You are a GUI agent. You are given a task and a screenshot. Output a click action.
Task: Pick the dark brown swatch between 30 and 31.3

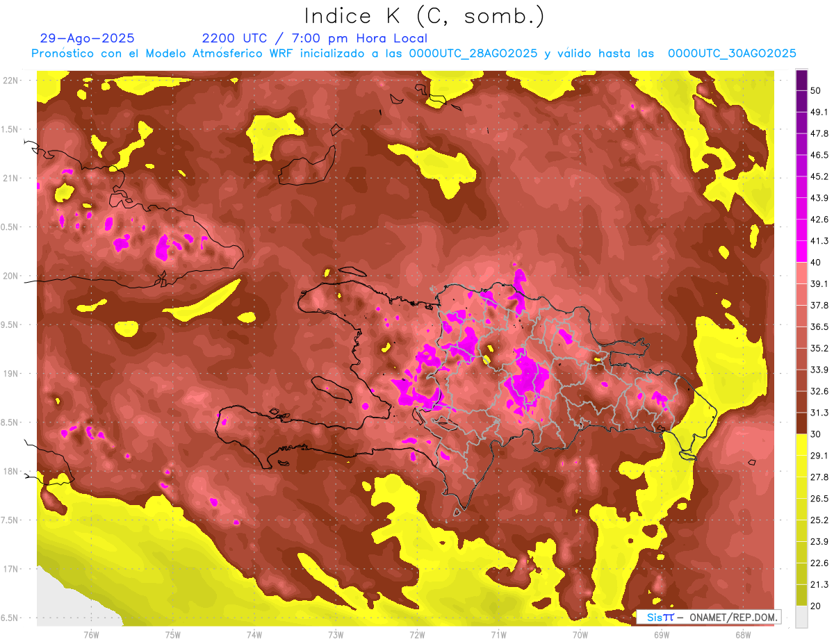click(x=801, y=424)
